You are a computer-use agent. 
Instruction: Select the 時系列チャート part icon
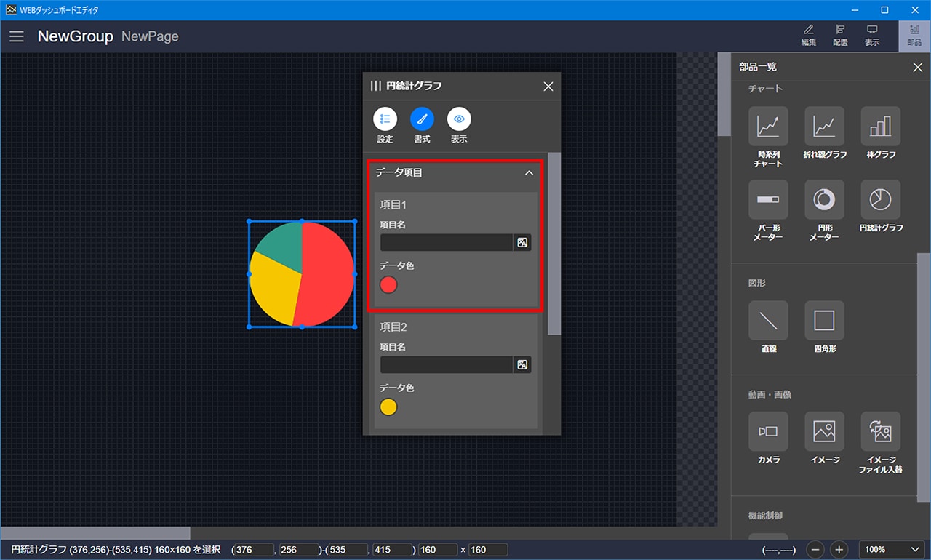768,127
